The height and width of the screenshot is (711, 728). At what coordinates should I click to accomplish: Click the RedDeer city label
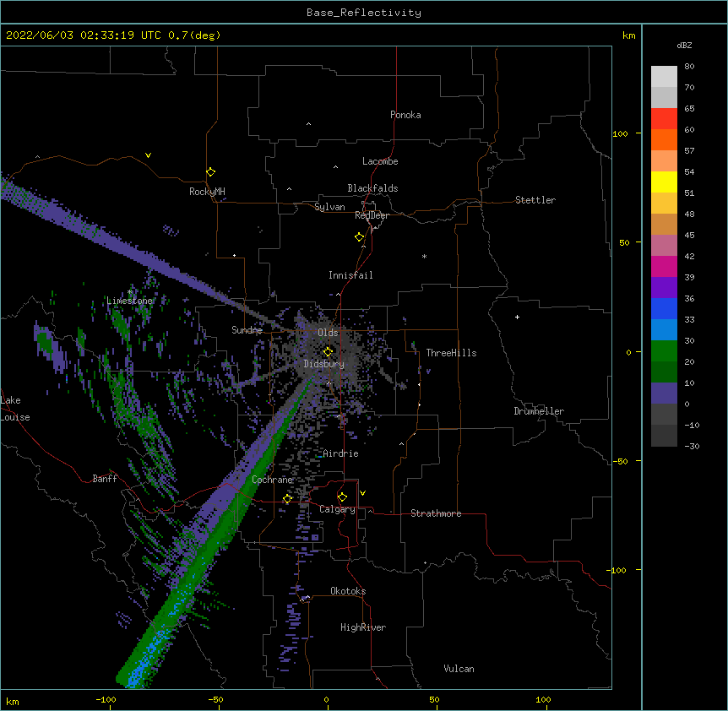tap(372, 215)
